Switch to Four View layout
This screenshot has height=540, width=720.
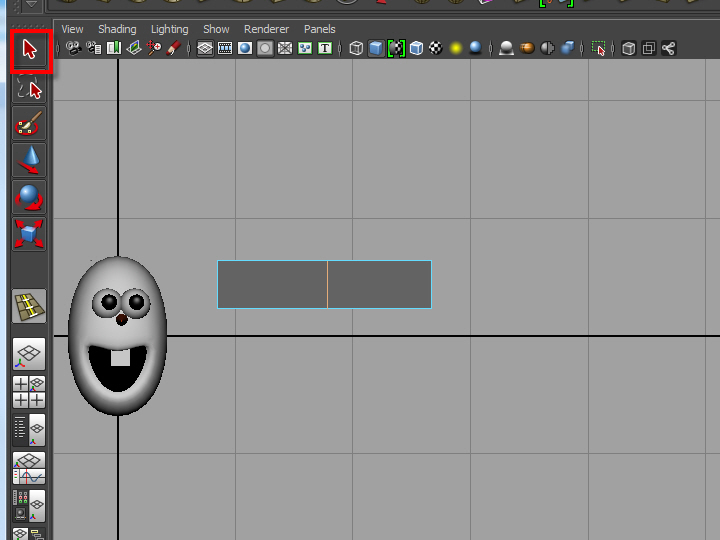click(x=29, y=391)
